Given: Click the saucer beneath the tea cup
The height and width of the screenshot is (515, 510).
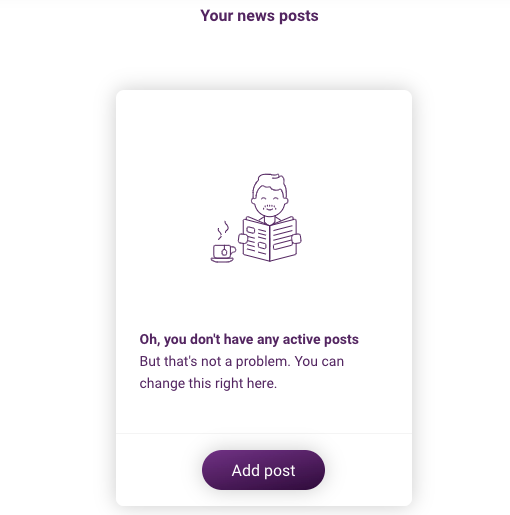Looking at the screenshot, I should pyautogui.click(x=222, y=260).
